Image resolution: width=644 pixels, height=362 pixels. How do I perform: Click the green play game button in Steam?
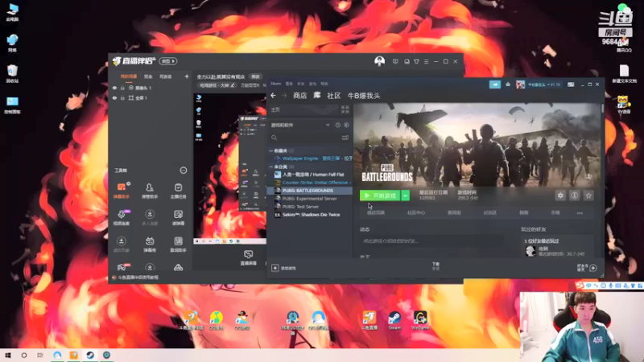380,195
